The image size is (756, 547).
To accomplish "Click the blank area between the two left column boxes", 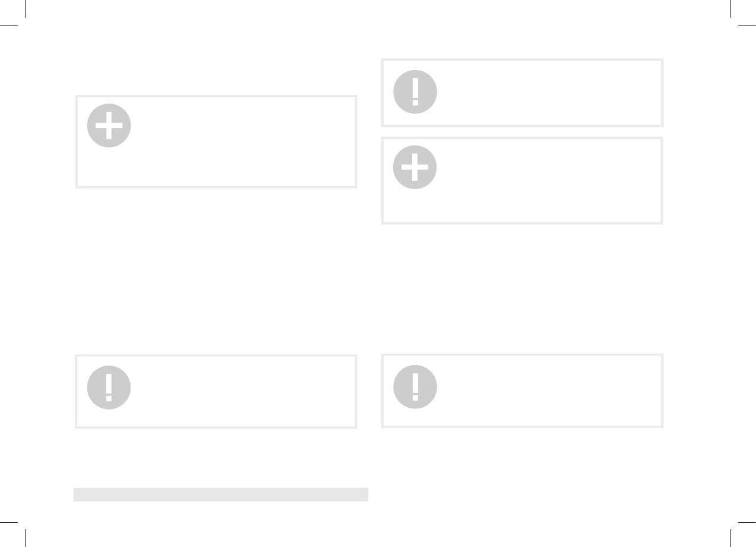I will click(x=216, y=270).
